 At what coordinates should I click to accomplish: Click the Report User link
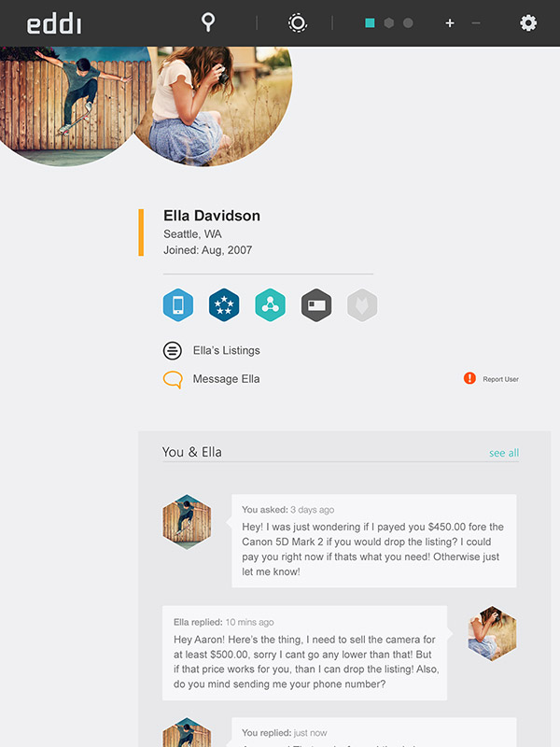point(491,379)
